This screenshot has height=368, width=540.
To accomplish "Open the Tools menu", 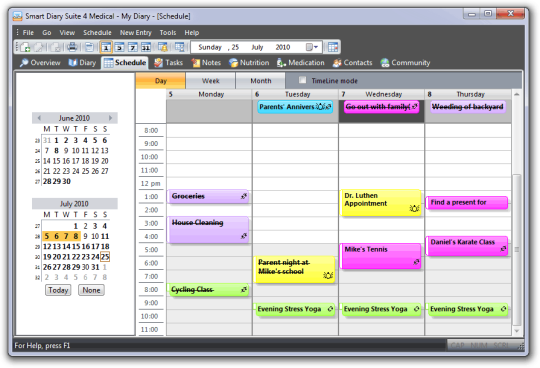I will [168, 32].
